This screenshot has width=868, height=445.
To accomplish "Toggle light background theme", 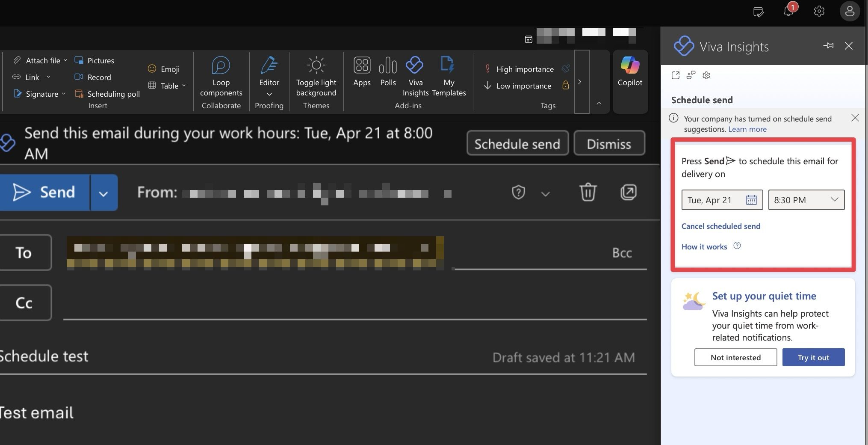I will [316, 77].
